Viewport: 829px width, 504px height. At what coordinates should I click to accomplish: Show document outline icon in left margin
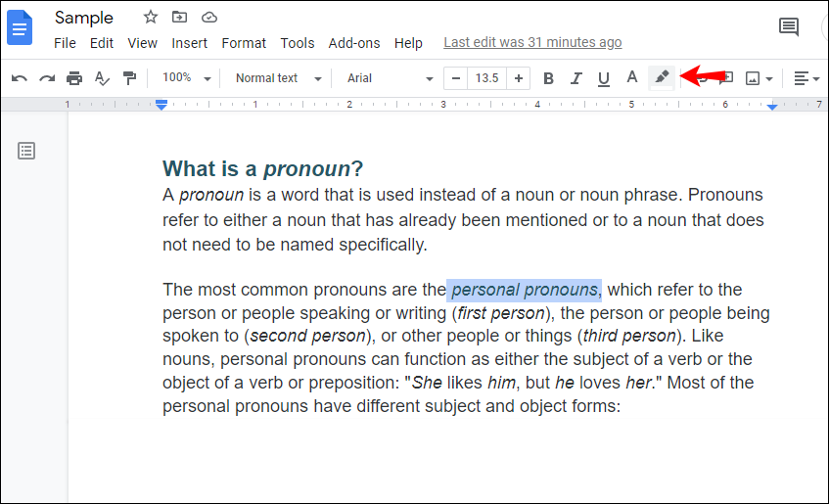(26, 151)
